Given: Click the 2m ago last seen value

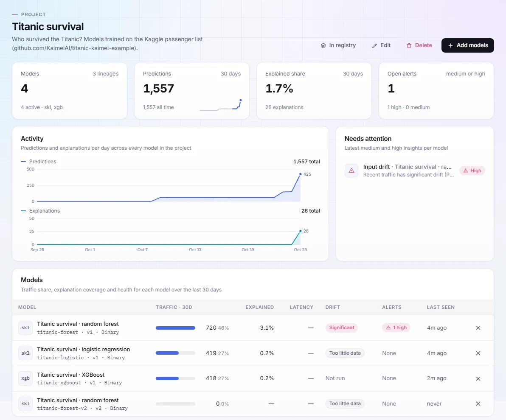Looking at the screenshot, I should 437,378.
